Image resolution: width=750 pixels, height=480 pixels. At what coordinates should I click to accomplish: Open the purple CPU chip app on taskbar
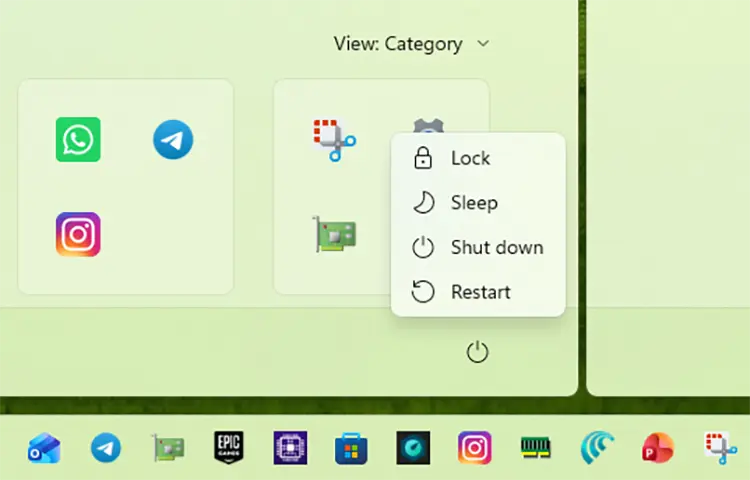[290, 448]
